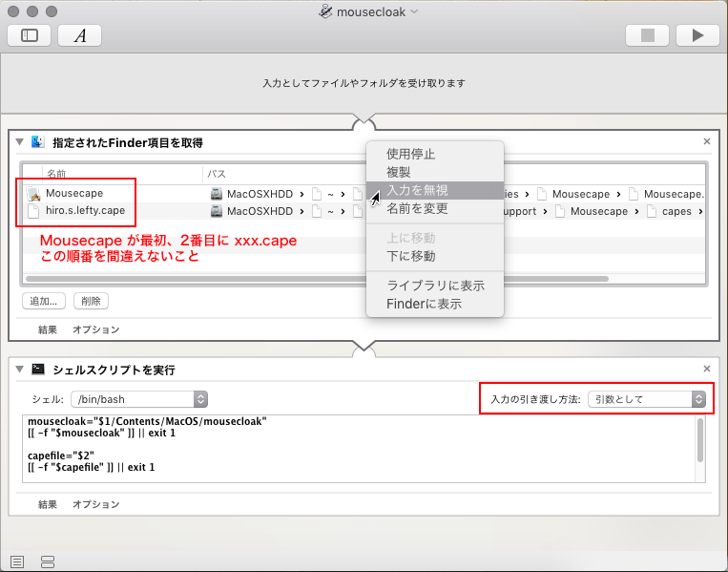Open the mousecloak title dropdown chevron
Image resolution: width=728 pixels, height=572 pixels.
pos(415,11)
